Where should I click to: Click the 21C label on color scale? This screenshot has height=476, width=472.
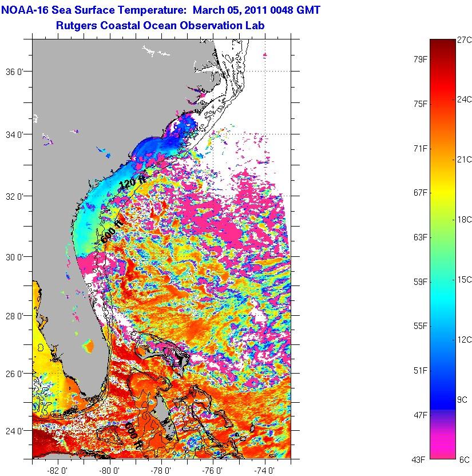pos(465,160)
